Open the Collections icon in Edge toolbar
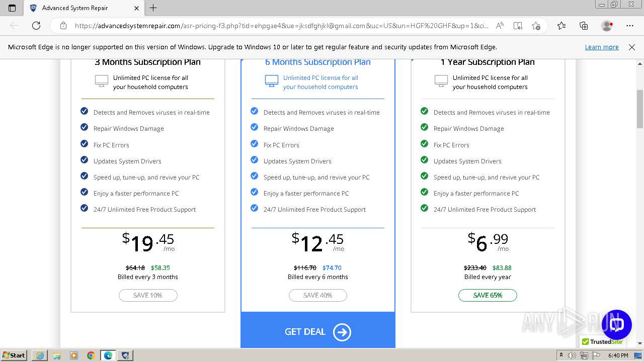Screen dimensions: 644x362 click(584, 26)
